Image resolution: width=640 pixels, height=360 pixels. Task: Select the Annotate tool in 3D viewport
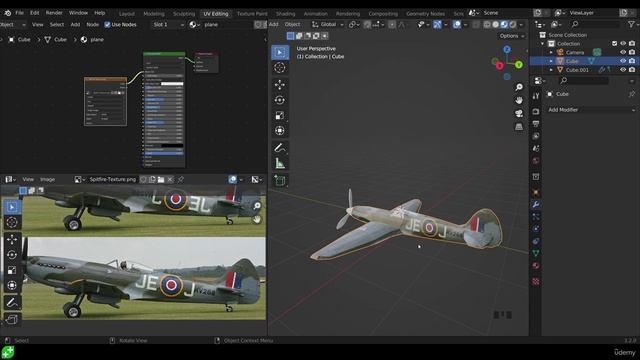[280, 148]
